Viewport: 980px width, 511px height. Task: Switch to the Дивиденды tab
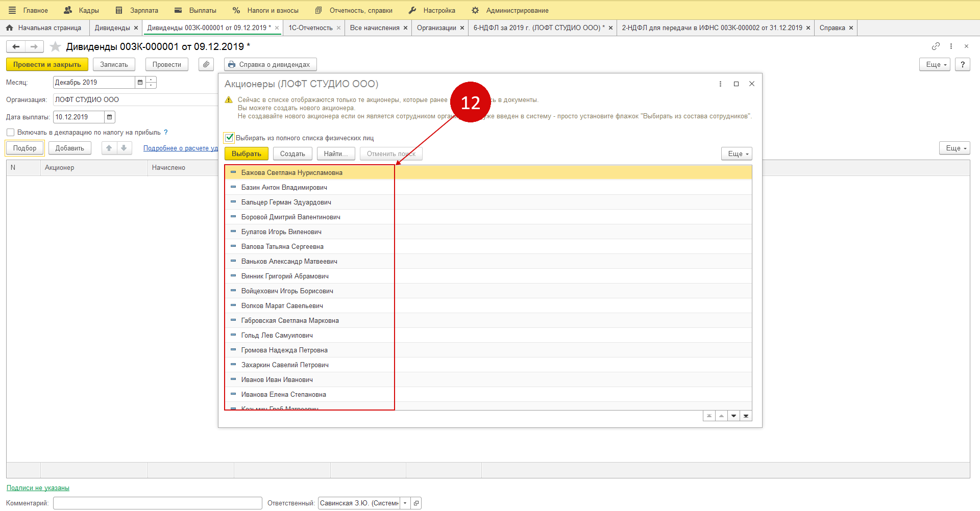click(x=112, y=28)
